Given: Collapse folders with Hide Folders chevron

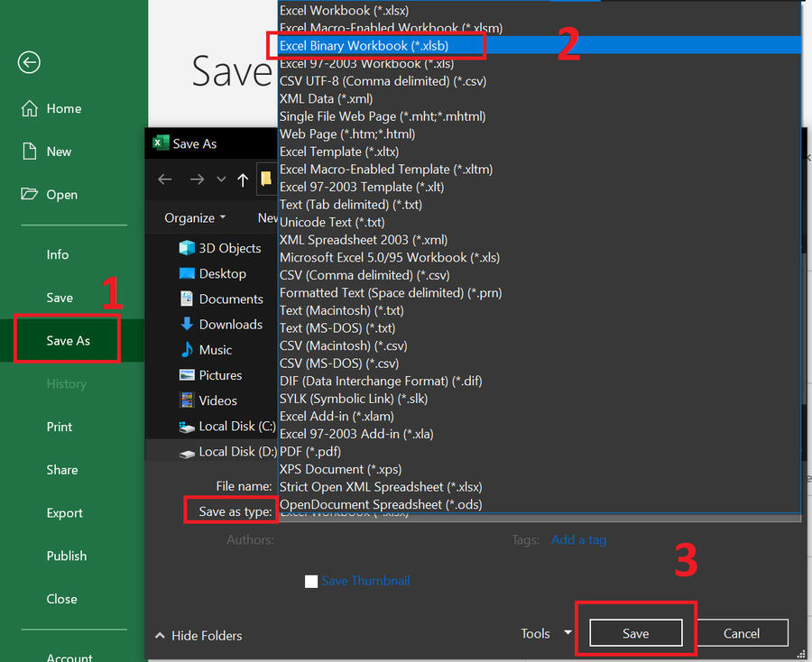Looking at the screenshot, I should coord(160,635).
